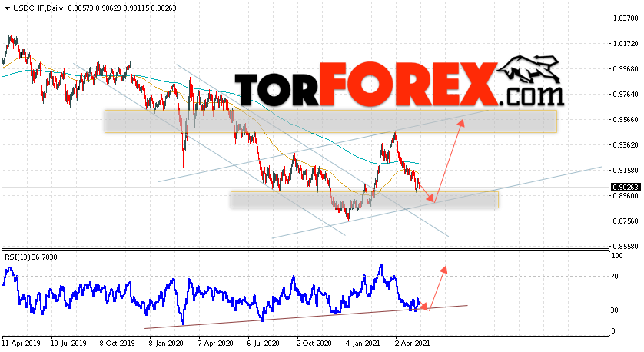
Task: Click the 0.89600 price axis label
Action: [x=626, y=196]
